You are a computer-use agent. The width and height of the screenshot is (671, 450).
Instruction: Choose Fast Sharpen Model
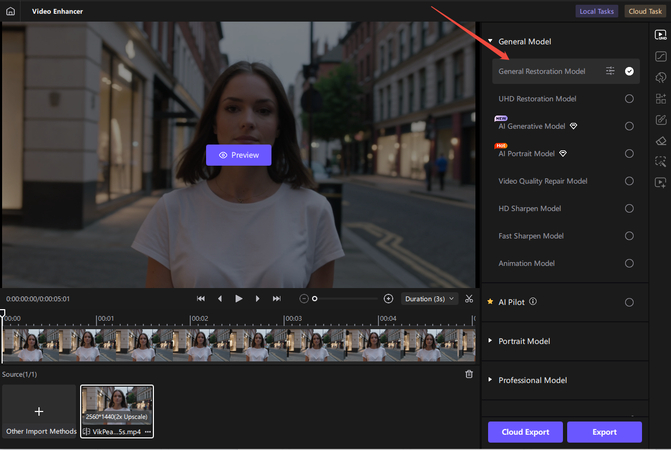[x=629, y=236]
